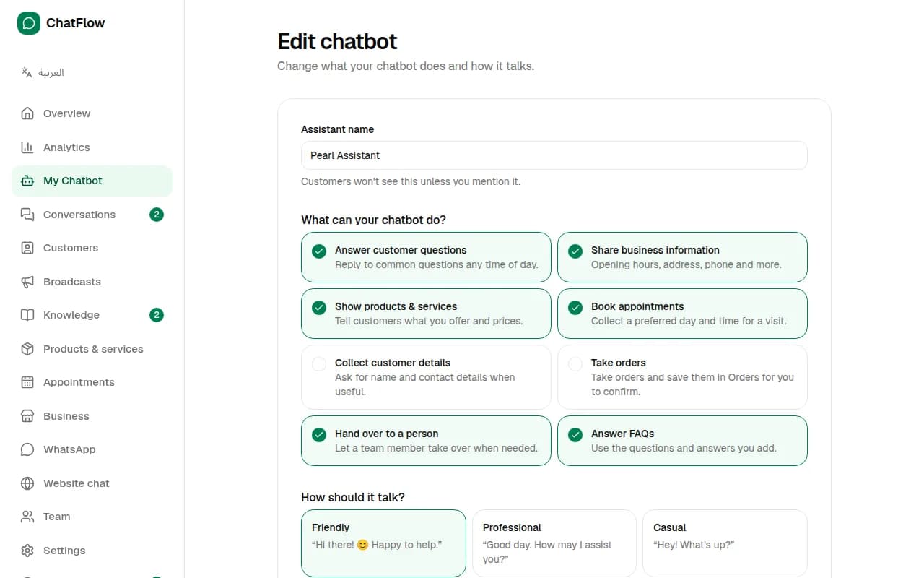Select the Professional tone card
Screen dimensions: 924x578
point(554,543)
